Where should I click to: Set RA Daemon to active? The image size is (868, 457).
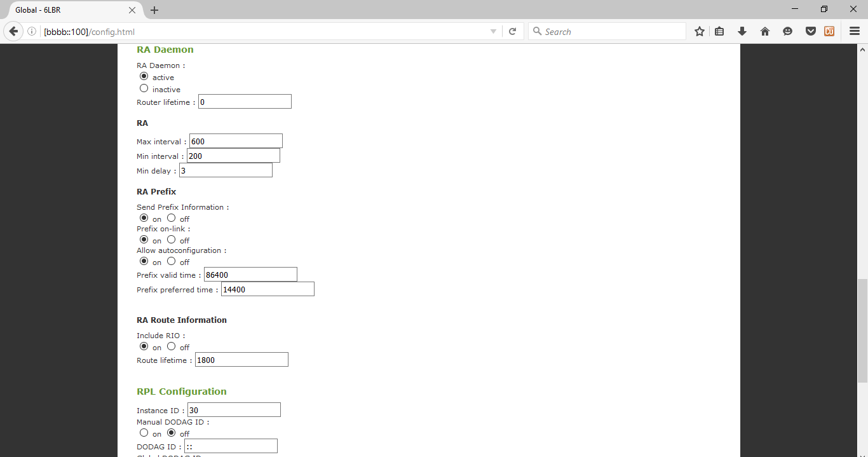coord(144,76)
